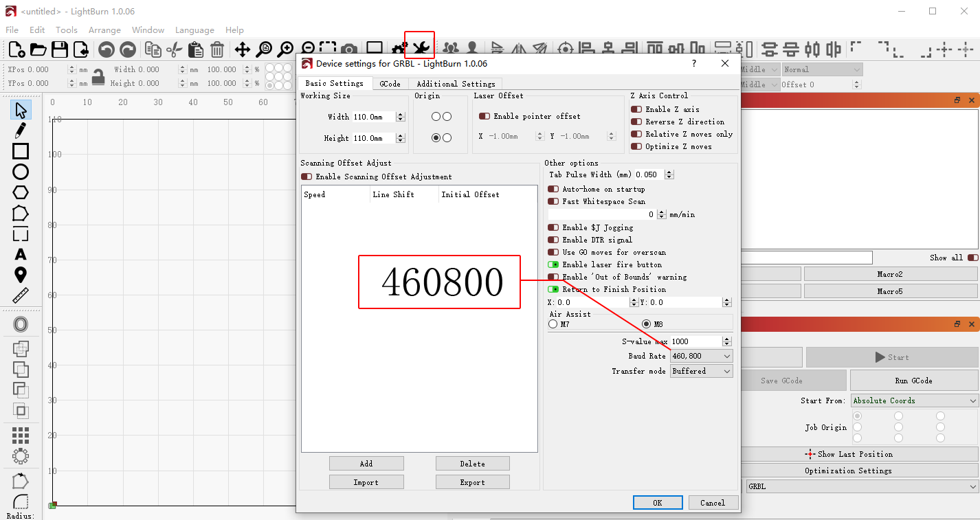
Task: Open the Transfer mode dropdown
Action: (702, 371)
